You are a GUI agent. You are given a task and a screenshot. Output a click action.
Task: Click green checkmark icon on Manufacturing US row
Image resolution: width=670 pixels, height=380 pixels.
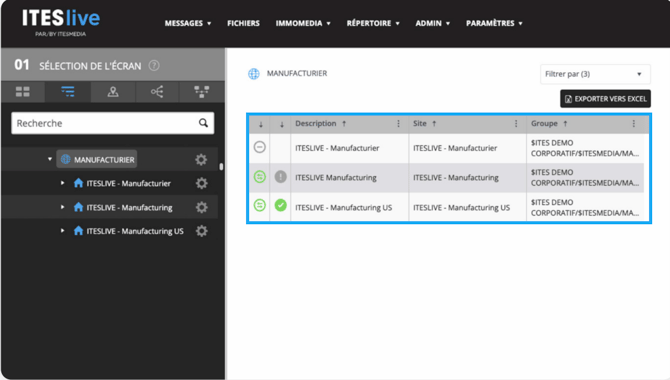click(x=280, y=206)
